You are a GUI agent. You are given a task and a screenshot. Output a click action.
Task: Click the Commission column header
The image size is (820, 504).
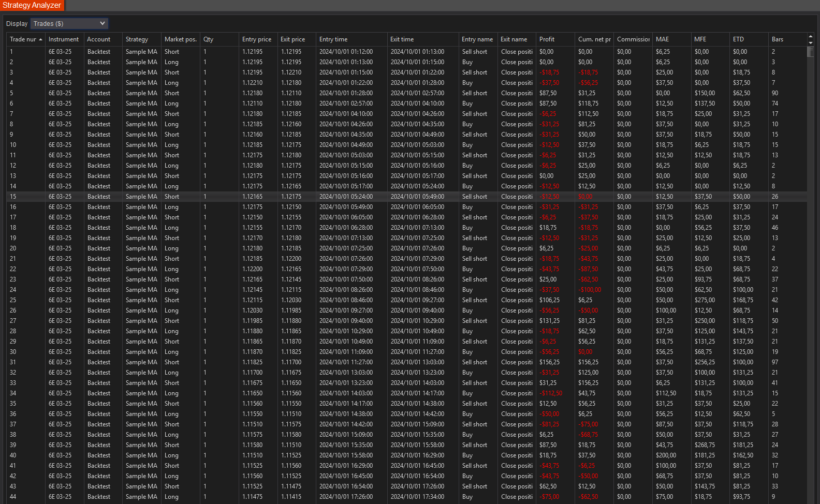coord(633,39)
